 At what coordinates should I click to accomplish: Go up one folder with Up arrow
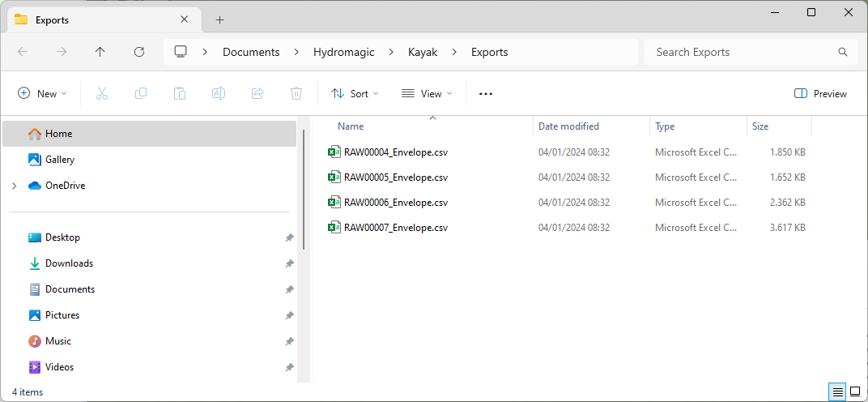[100, 52]
